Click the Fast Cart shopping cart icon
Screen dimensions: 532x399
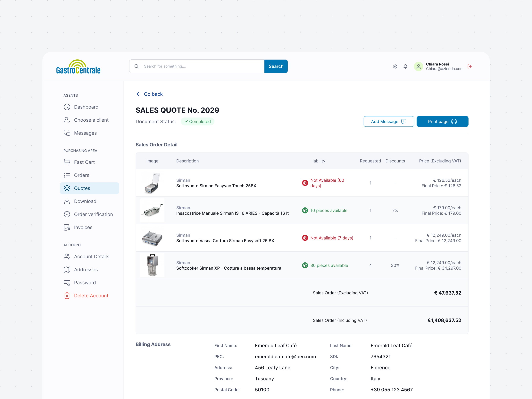tap(67, 162)
